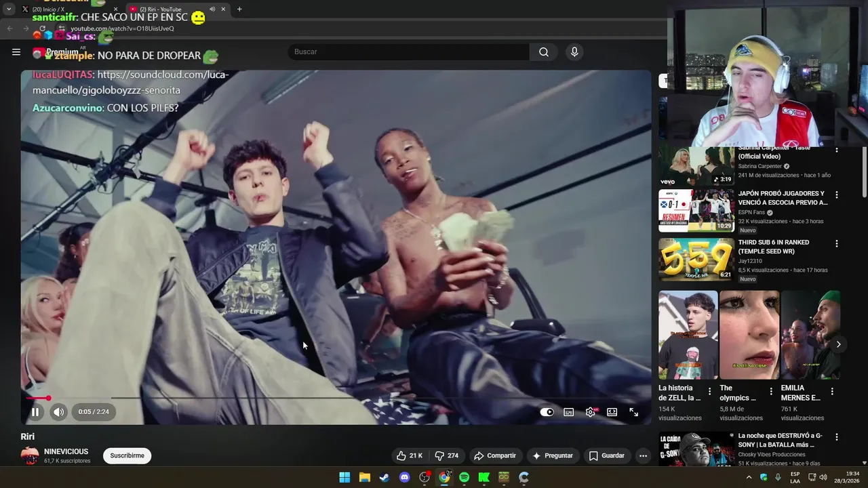868x488 pixels.
Task: Open options for Sabrina Carpenter video
Action: 836,149
